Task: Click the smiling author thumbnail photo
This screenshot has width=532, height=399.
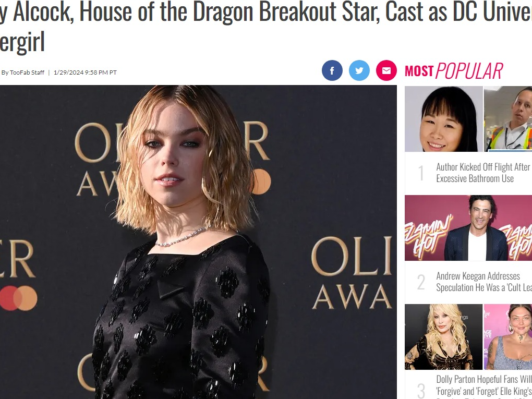Action: (x=444, y=119)
